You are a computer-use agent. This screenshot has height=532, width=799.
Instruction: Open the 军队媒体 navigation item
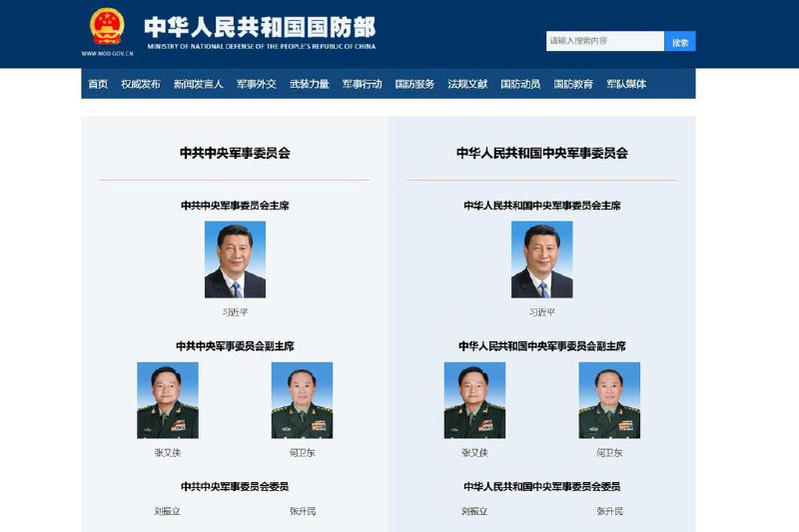pos(626,84)
